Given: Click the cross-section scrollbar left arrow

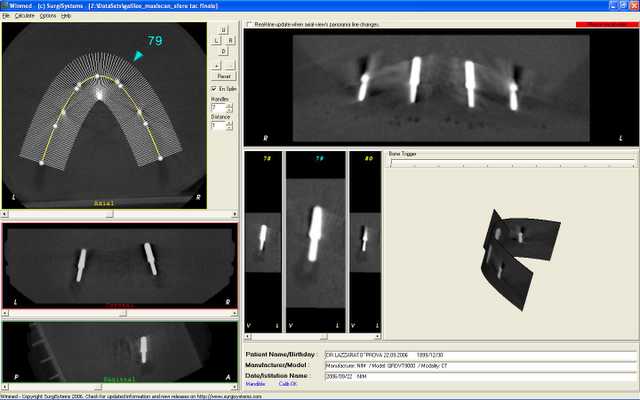Looking at the screenshot, I should pos(247,337).
